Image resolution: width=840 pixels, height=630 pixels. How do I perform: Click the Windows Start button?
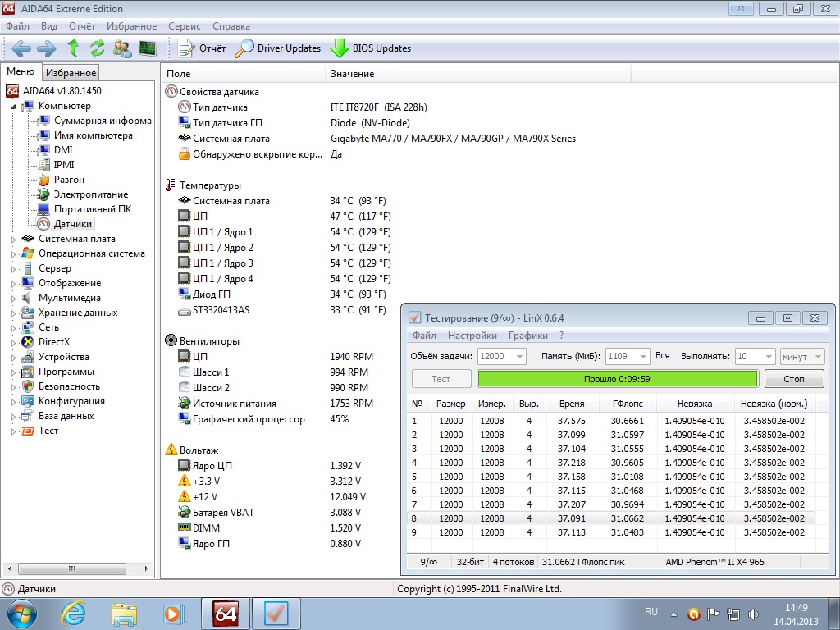click(x=21, y=614)
